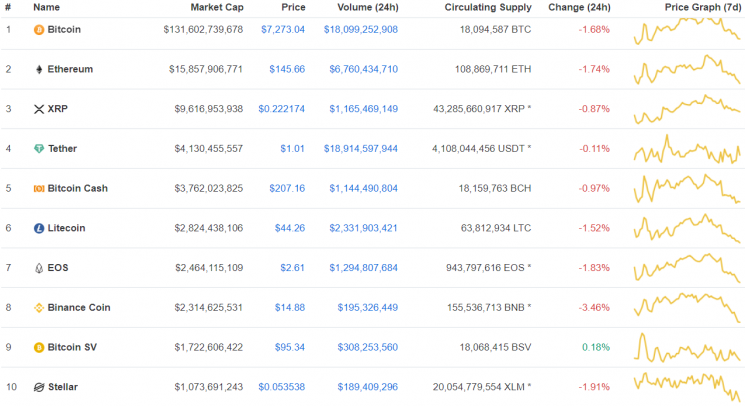Open the Litecoin name link
745x406 pixels.
(x=67, y=228)
